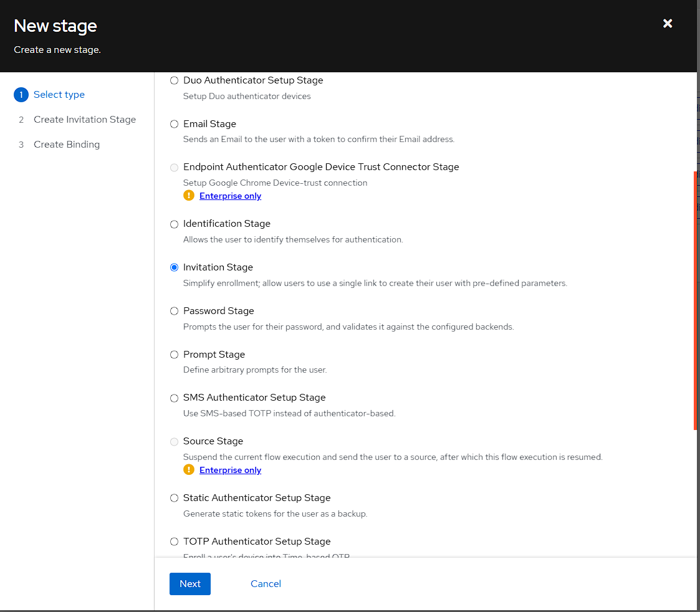Click warning icon under Source Stage
Viewport: 700px width, 612px height.
click(189, 470)
